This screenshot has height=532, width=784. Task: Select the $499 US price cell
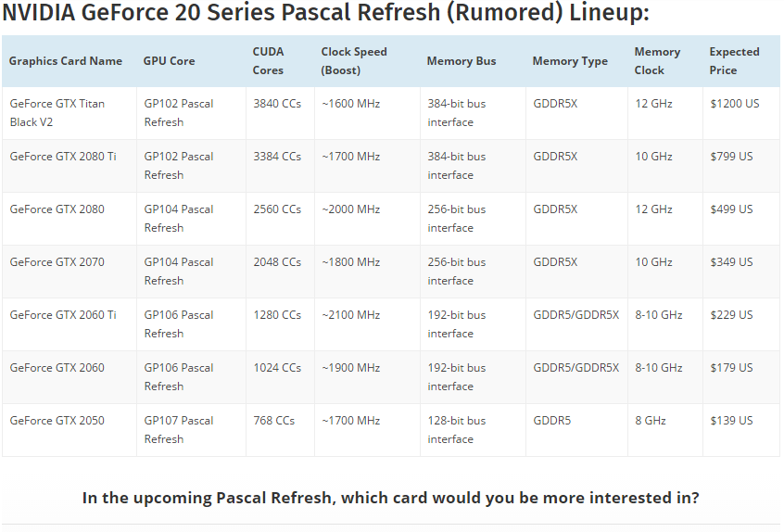point(731,209)
